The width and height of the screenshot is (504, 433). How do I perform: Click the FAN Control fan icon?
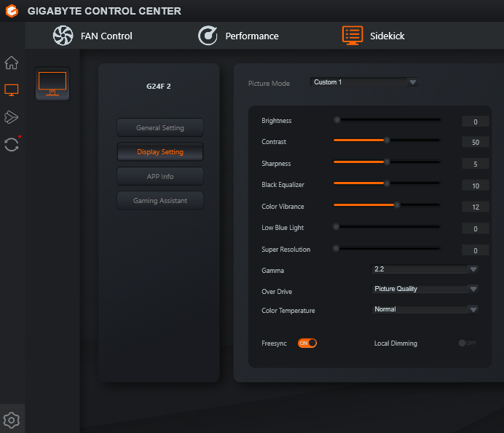[63, 36]
